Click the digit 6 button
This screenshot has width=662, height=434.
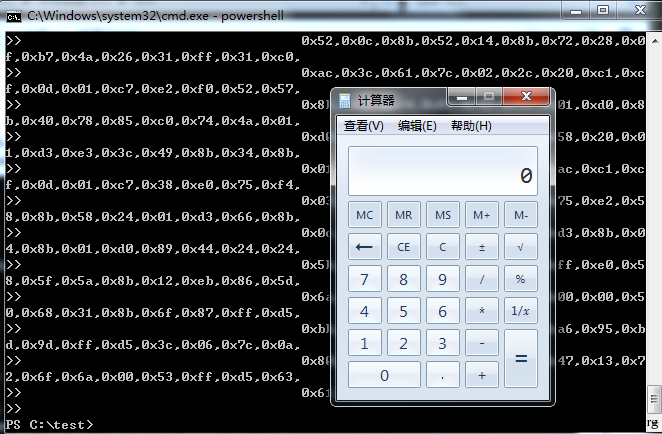coord(443,311)
